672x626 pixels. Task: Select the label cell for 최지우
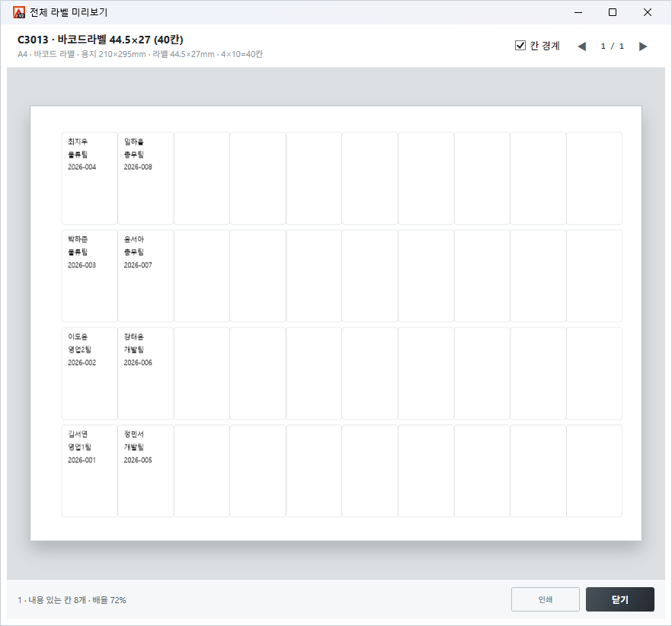90,178
